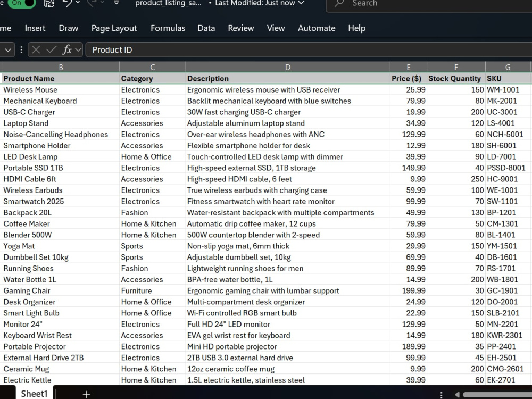Select Wi-Fi controlled RGB smart bulb cell
Image resolution: width=532 pixels, height=399 pixels.
[288, 313]
